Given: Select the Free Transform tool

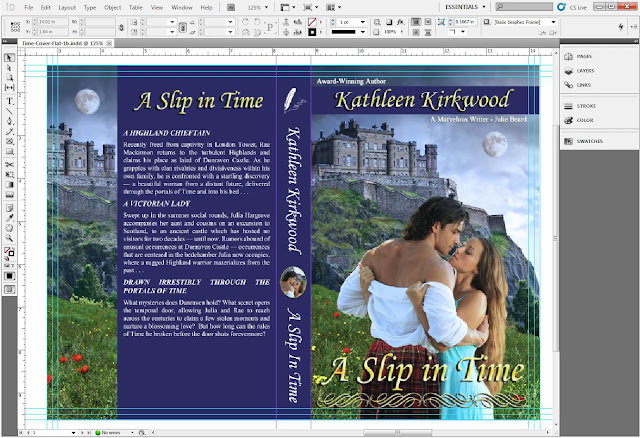Looking at the screenshot, I should coord(9,174).
